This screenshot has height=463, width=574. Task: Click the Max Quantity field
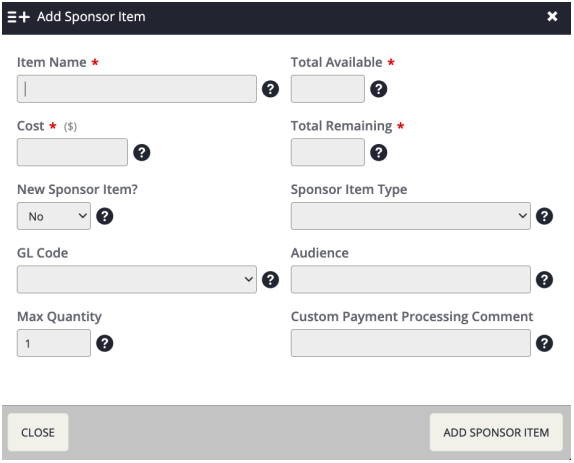point(54,343)
